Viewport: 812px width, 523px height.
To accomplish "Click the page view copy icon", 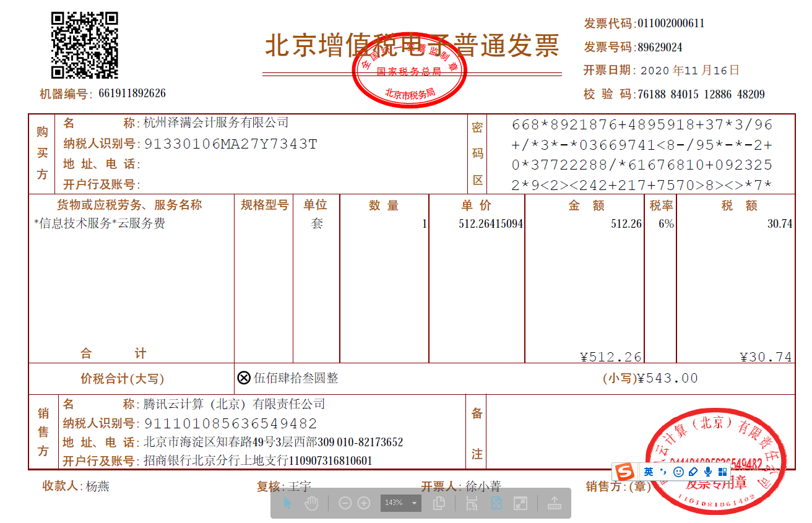I will coord(439,503).
